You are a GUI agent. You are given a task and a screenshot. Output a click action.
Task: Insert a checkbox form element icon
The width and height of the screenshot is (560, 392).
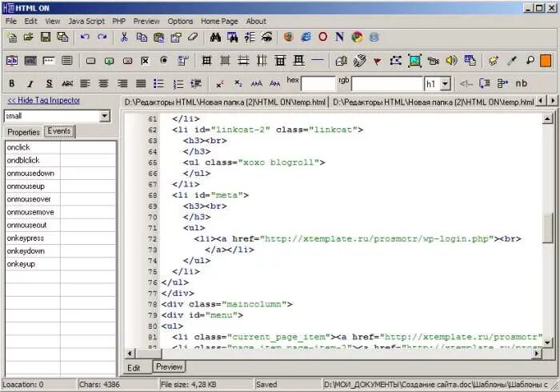(x=145, y=61)
